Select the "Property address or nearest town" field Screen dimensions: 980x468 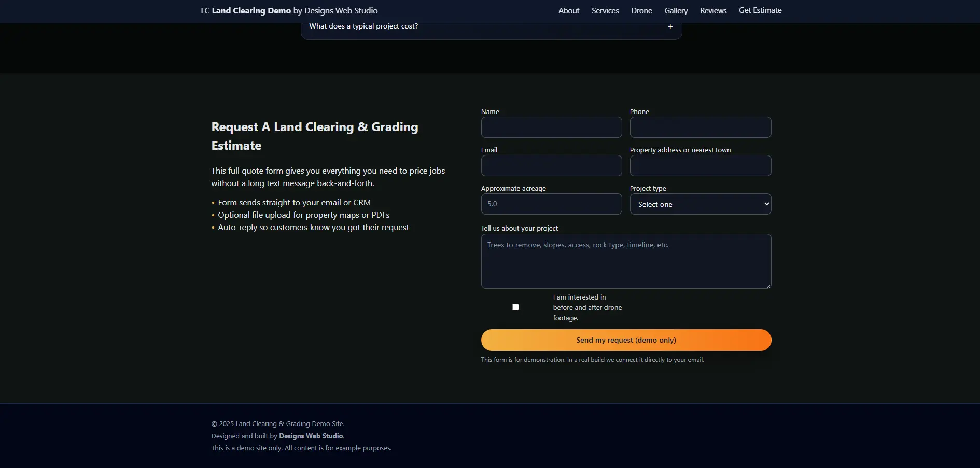pyautogui.click(x=701, y=165)
